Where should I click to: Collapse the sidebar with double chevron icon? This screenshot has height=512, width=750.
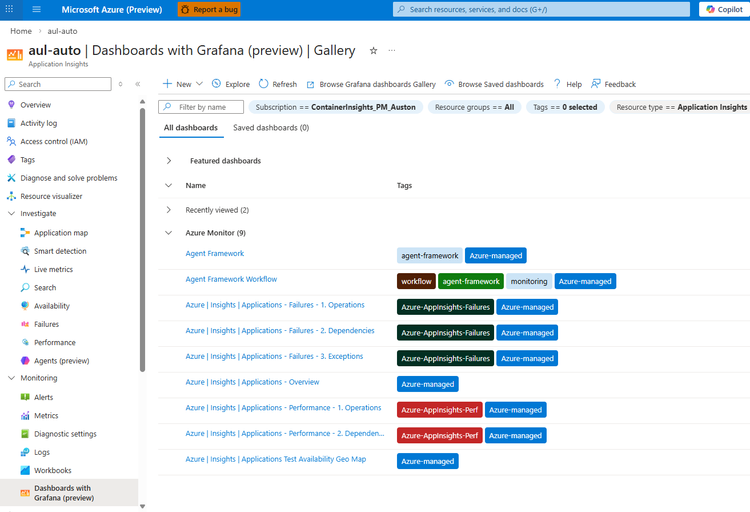[x=138, y=84]
